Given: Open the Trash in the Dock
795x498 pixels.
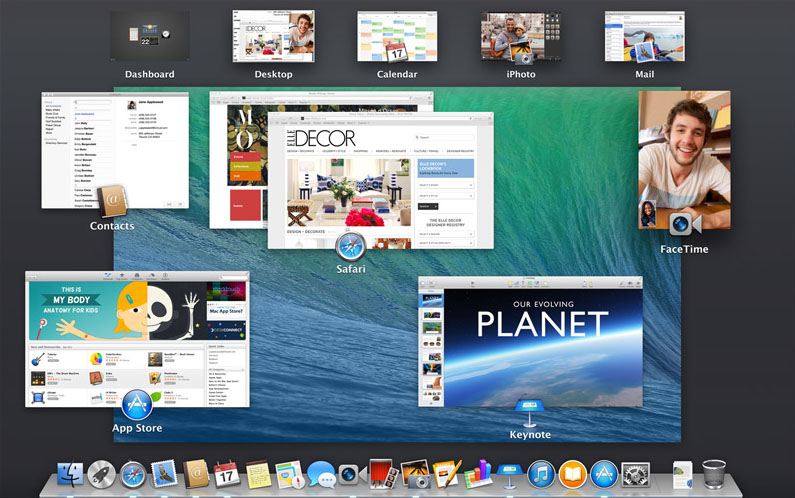Looking at the screenshot, I should click(714, 474).
